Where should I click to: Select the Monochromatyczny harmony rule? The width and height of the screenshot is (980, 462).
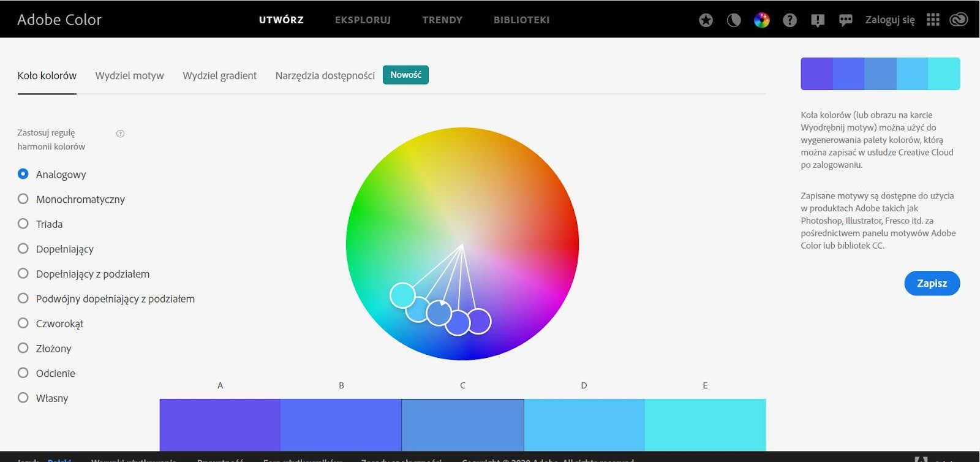[x=23, y=199]
